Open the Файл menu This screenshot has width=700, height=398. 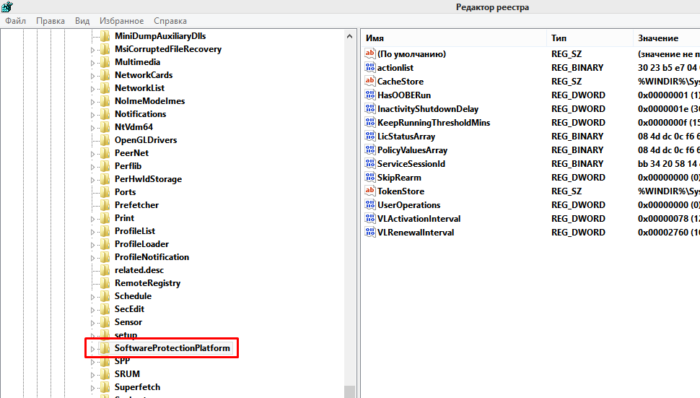15,21
